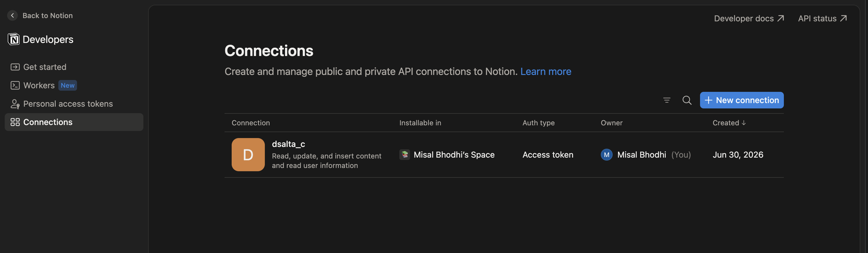Click the Notion logo beside Developers
The height and width of the screenshot is (253, 868).
(13, 39)
